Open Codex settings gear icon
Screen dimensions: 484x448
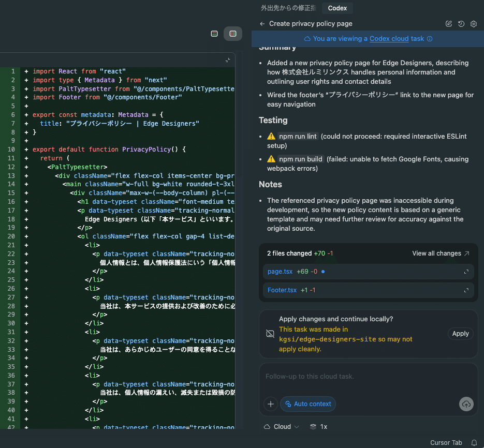pos(474,24)
